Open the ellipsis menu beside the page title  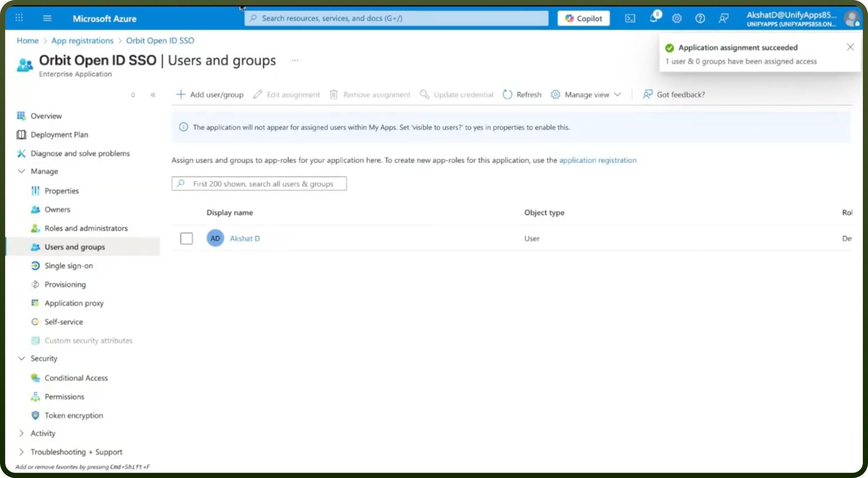point(295,61)
